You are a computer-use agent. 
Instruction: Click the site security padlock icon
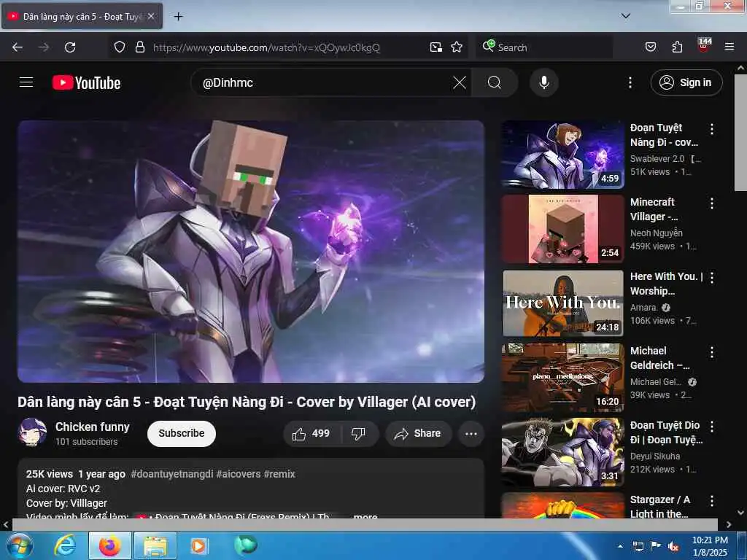pyautogui.click(x=139, y=47)
